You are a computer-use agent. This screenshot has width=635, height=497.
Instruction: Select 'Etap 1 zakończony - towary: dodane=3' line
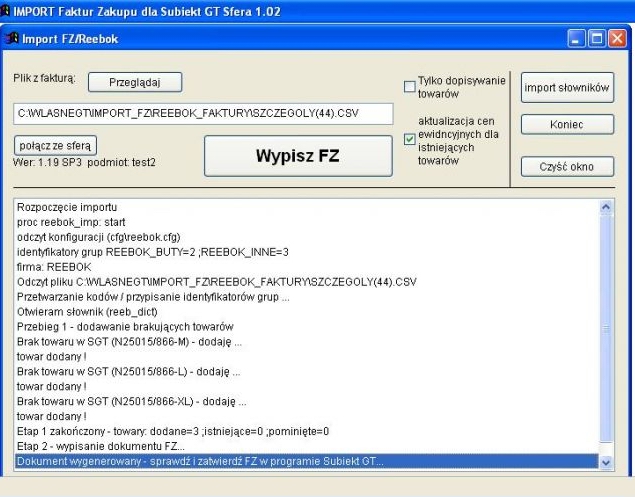(307, 432)
